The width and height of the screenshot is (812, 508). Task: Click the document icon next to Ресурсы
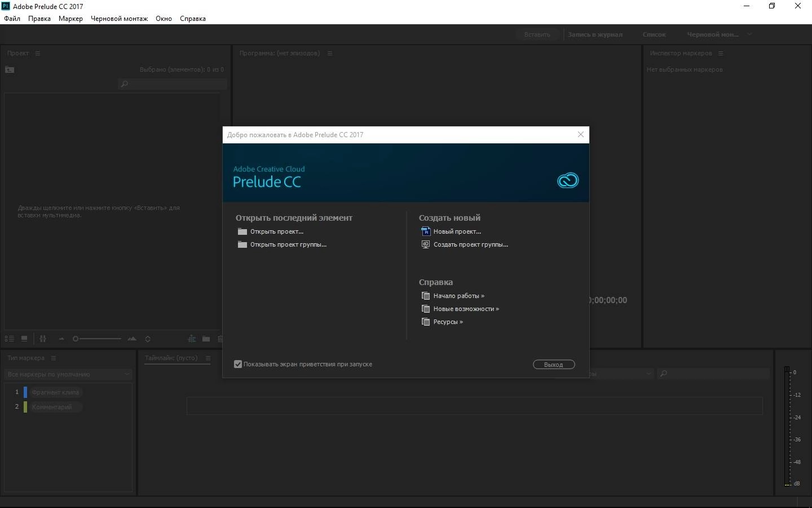[426, 322]
